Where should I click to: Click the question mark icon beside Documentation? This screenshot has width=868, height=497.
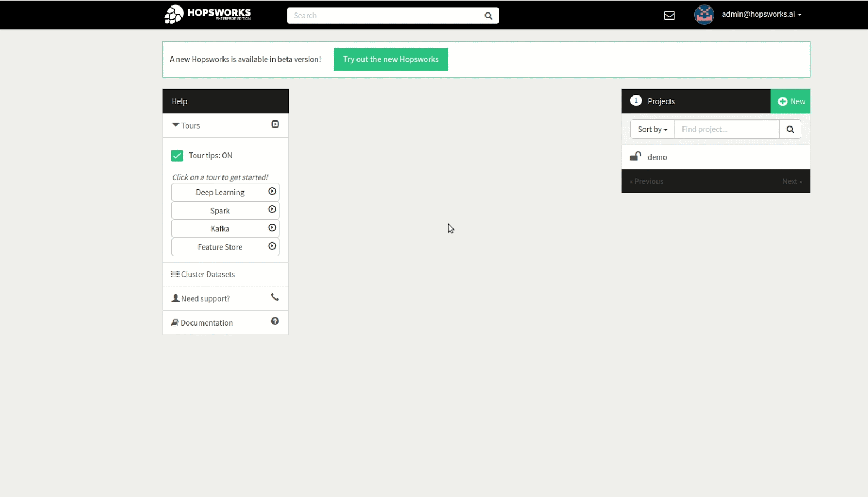[275, 321]
